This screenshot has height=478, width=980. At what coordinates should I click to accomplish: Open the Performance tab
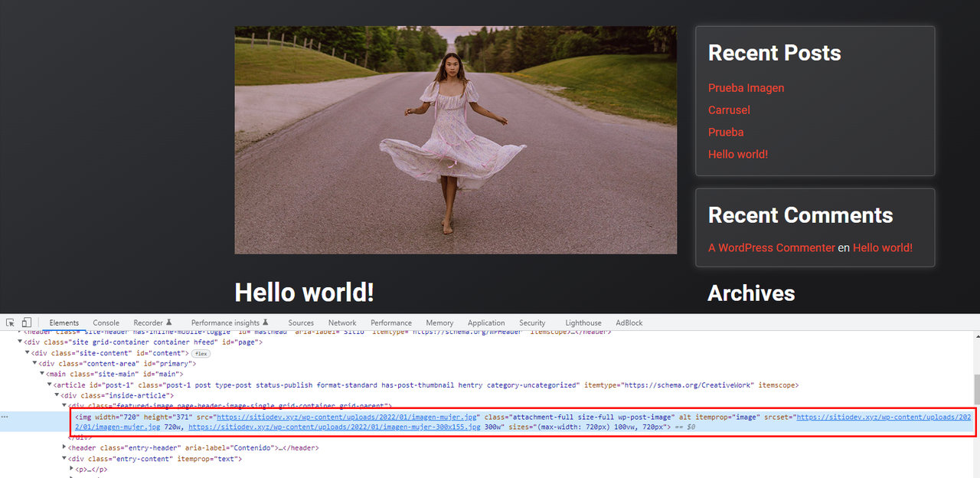pyautogui.click(x=391, y=322)
